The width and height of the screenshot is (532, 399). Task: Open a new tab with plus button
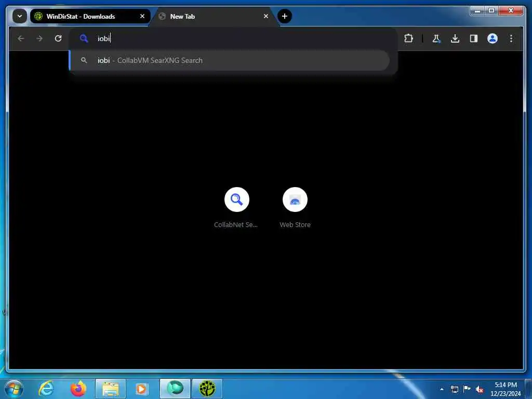click(285, 16)
